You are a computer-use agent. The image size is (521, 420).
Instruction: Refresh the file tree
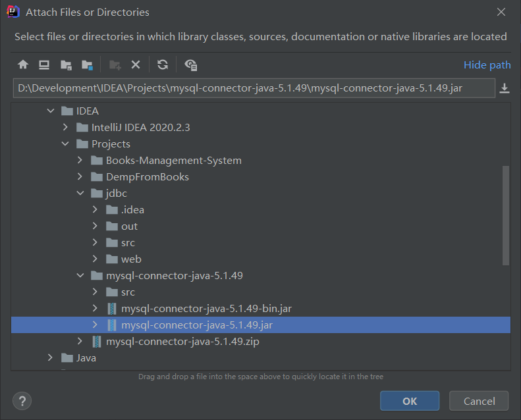[x=163, y=65]
